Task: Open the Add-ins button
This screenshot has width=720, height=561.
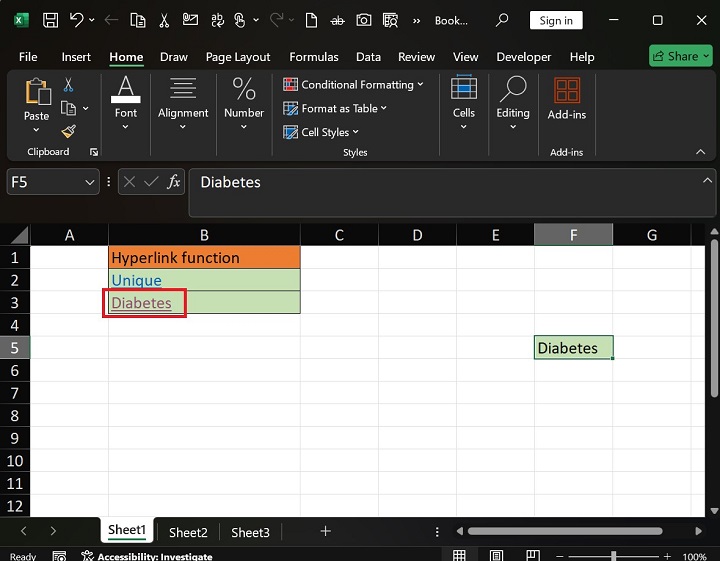Action: (567, 99)
